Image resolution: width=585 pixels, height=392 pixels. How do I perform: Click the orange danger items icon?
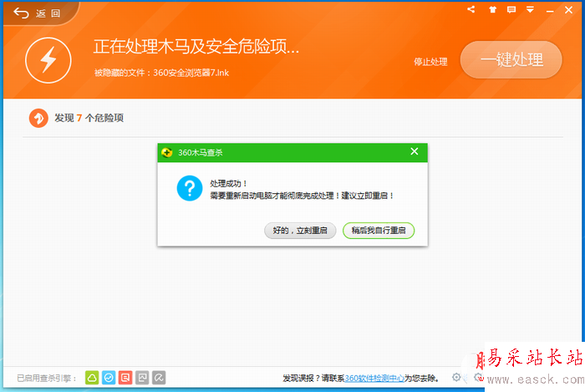38,118
